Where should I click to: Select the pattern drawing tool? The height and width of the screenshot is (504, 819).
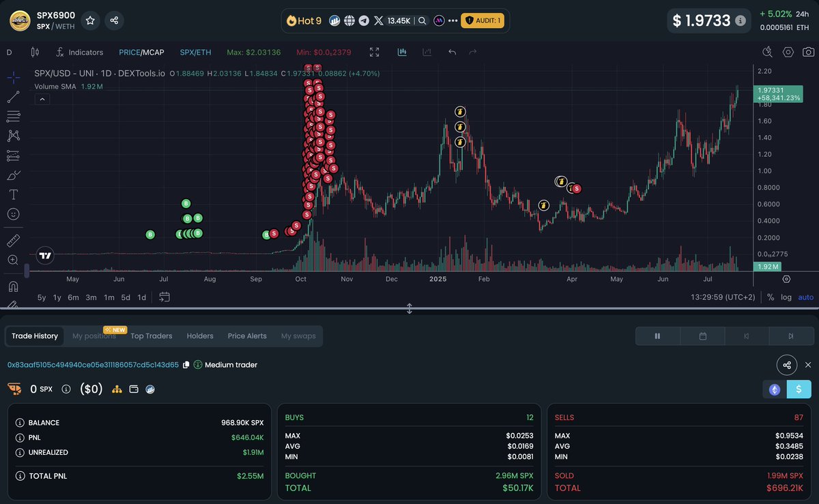[13, 136]
